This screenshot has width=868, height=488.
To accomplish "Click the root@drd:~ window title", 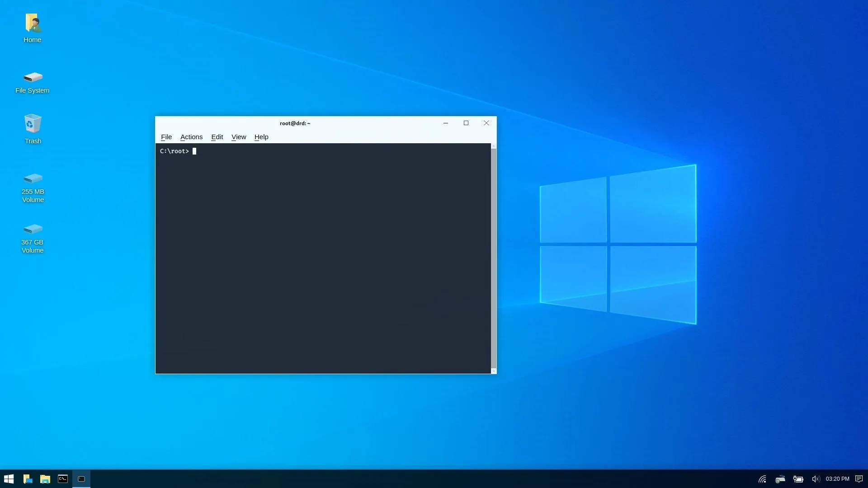I will [295, 123].
